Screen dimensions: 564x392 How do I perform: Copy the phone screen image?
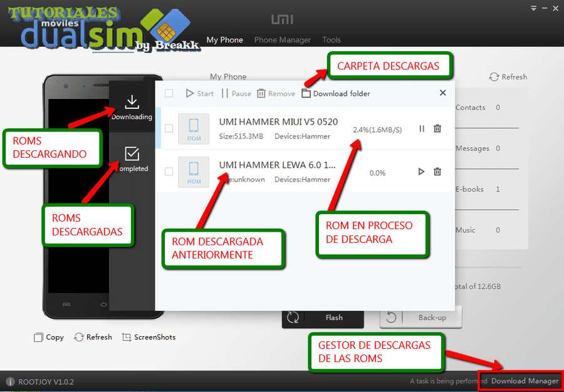48,338
